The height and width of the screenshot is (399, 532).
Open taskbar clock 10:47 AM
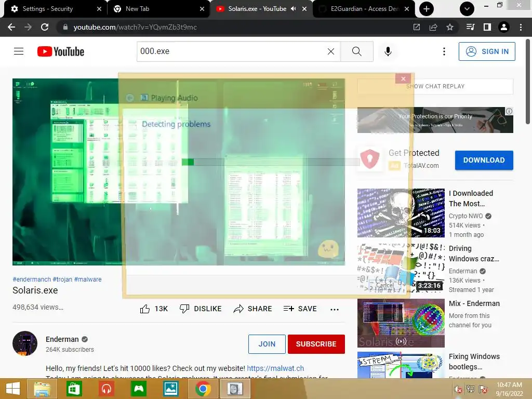click(x=509, y=389)
